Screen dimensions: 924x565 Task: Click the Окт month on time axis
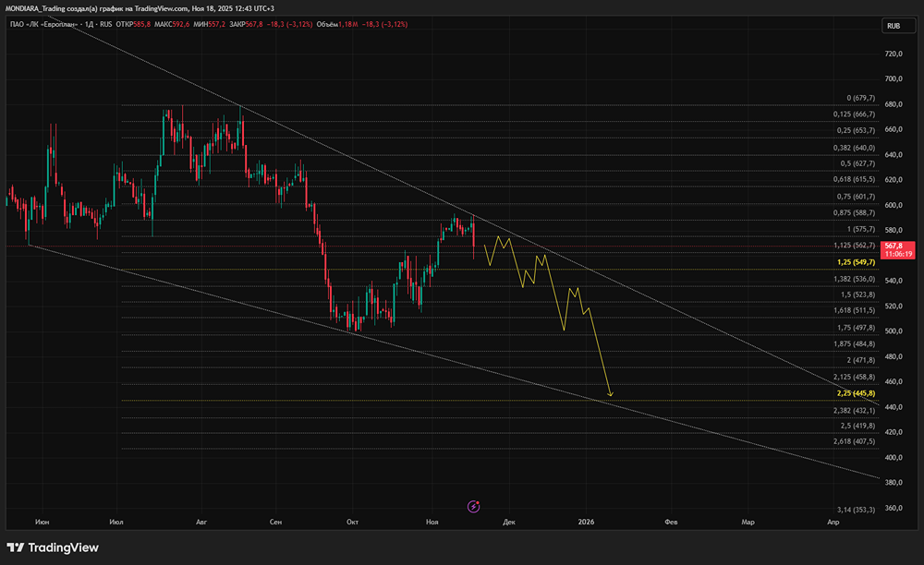coord(352,522)
